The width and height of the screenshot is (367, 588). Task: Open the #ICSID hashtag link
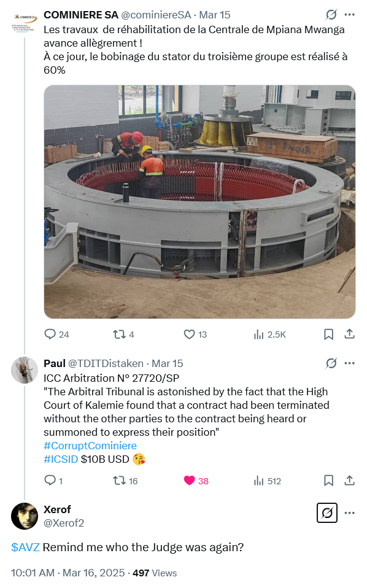[61, 459]
